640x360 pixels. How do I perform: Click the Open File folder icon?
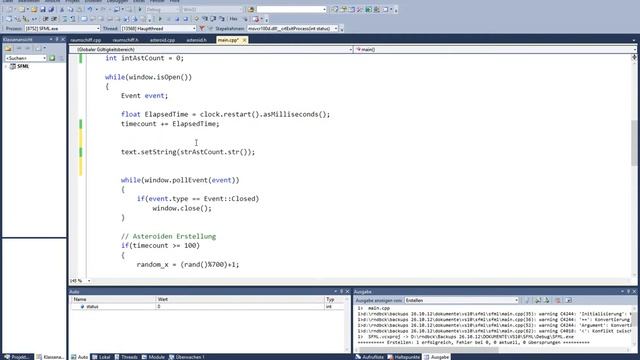tap(34, 9)
